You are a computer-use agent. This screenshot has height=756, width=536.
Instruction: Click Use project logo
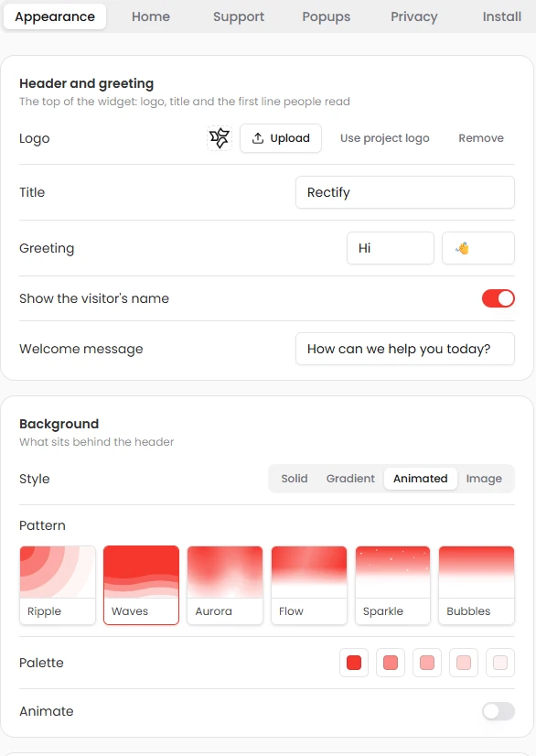click(385, 138)
